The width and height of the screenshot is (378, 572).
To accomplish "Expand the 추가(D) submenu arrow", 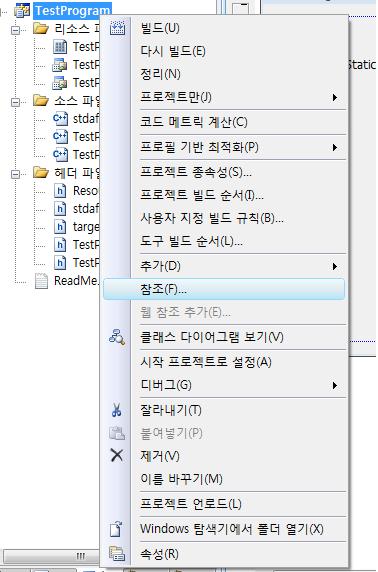I will click(334, 266).
